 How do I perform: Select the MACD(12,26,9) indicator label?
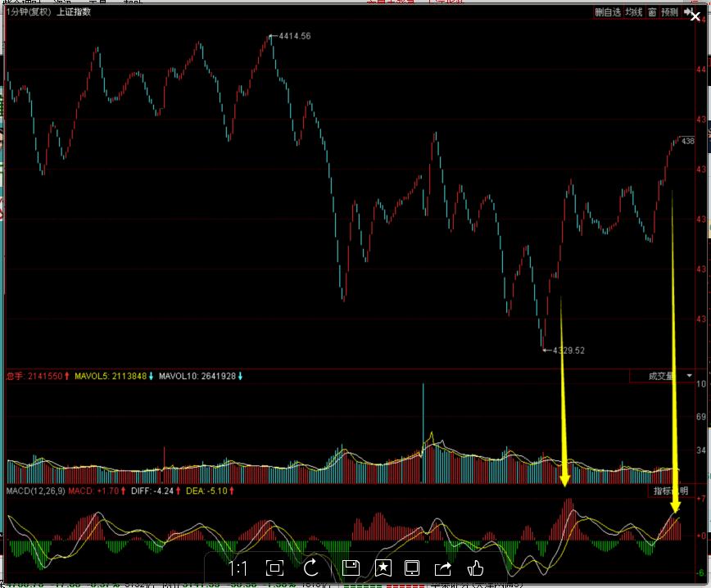pos(34,491)
